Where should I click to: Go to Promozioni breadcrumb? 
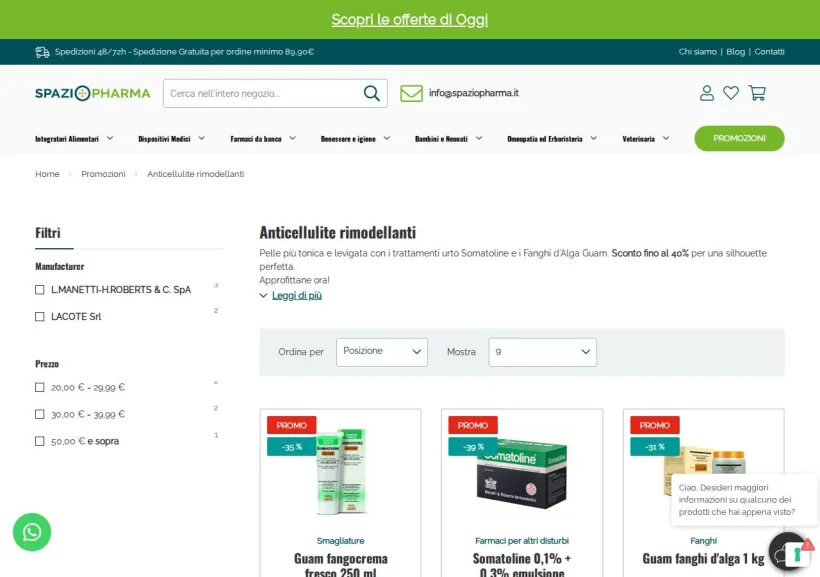tap(103, 174)
